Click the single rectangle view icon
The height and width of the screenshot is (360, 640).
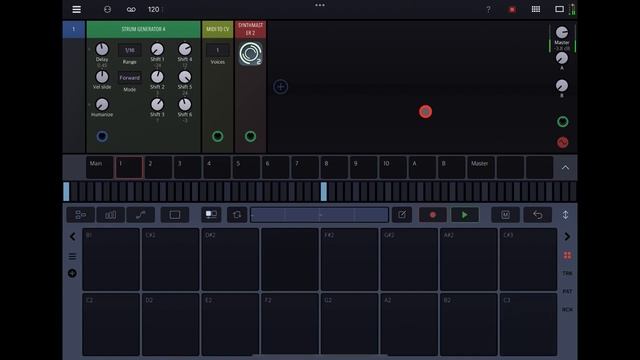click(175, 215)
